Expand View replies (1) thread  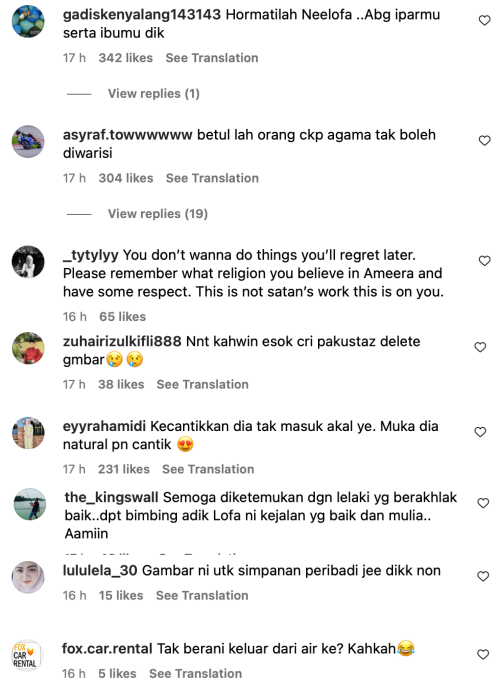(154, 94)
